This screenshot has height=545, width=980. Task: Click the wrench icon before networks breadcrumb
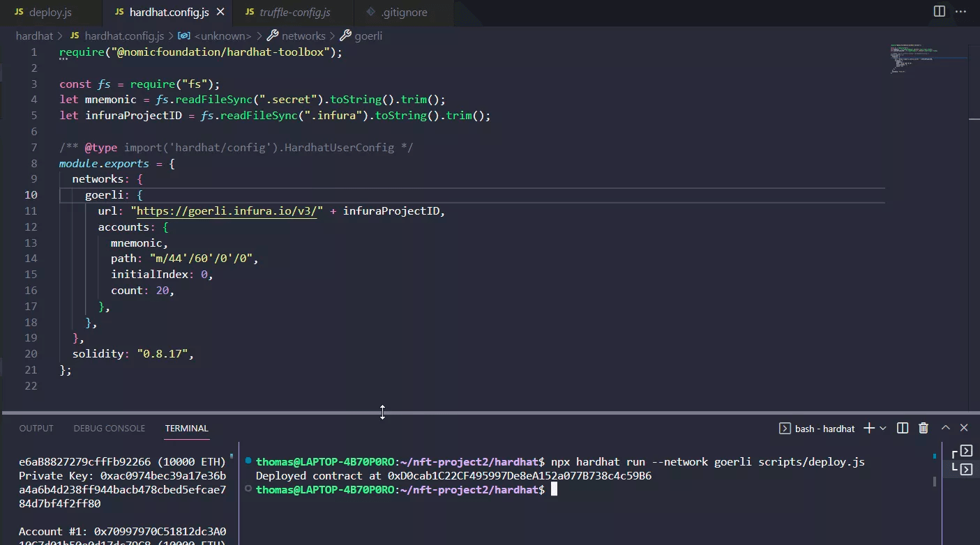(273, 36)
